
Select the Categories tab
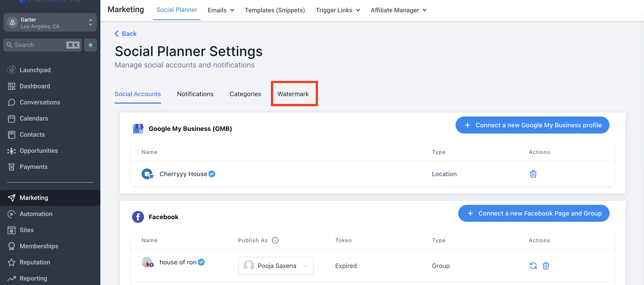point(245,94)
